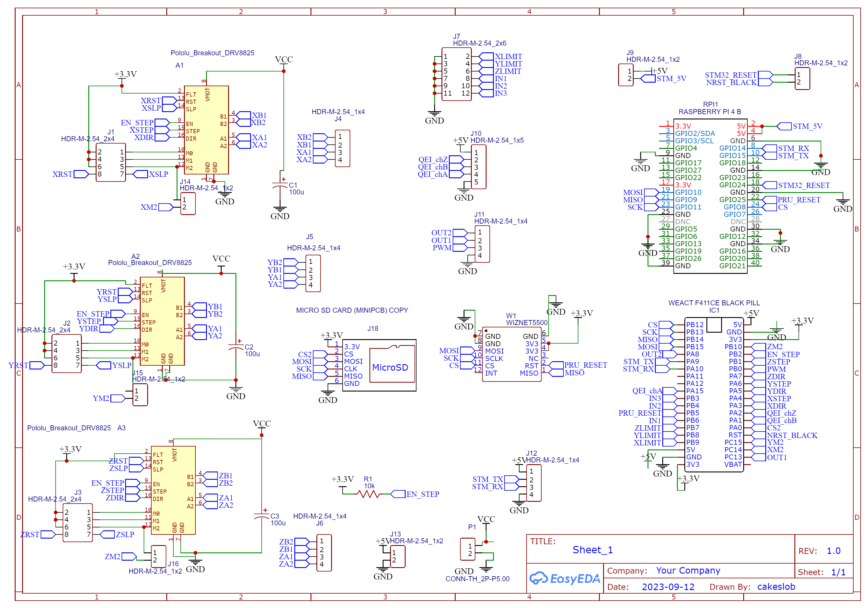Click the HDR-M-2.54_2x6 label above J7
Viewport: 868px width, 608px height.
point(479,43)
